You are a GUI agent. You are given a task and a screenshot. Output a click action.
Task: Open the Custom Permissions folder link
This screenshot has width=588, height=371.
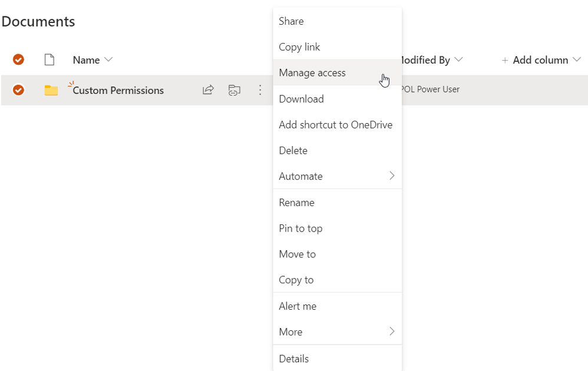(118, 90)
